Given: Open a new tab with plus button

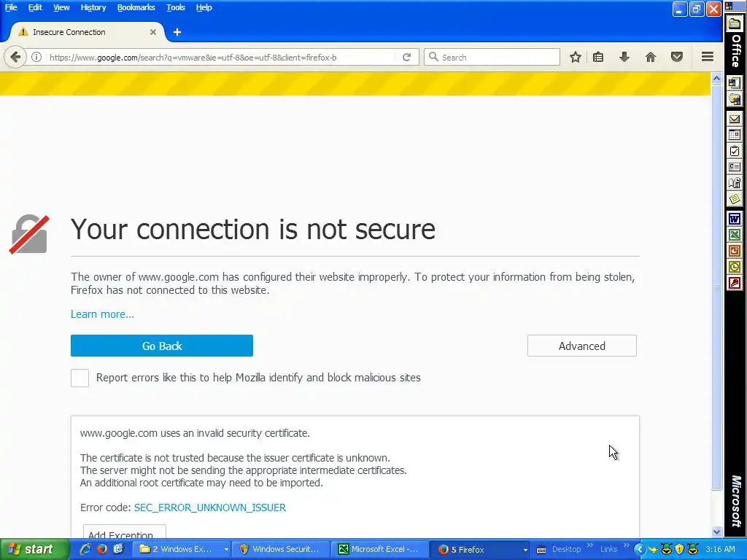Looking at the screenshot, I should (177, 32).
